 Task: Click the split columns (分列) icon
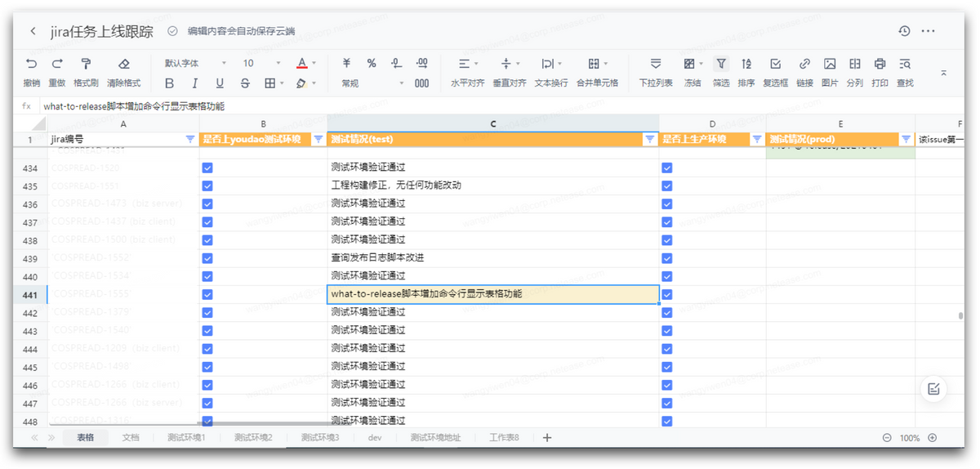(854, 64)
